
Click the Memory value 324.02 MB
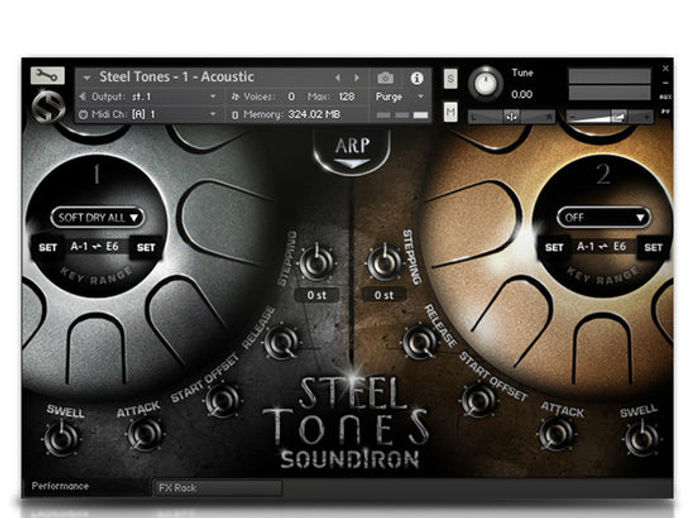[314, 114]
